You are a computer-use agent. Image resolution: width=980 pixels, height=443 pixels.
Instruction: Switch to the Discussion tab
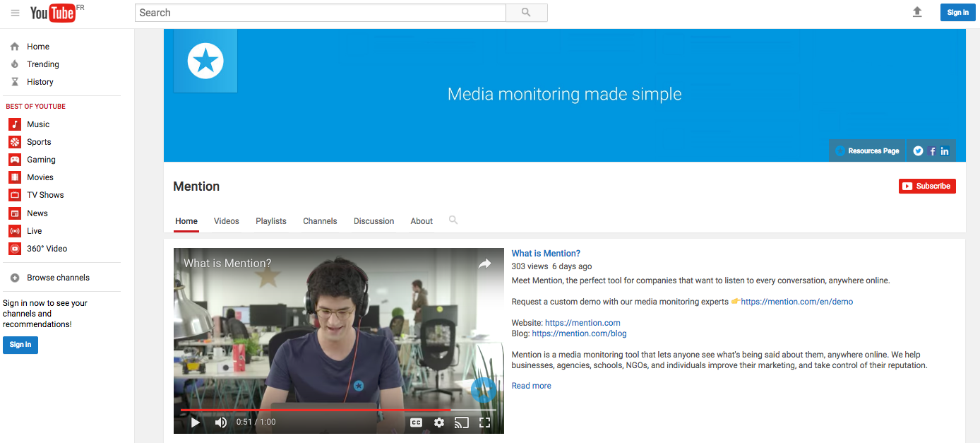coord(374,221)
